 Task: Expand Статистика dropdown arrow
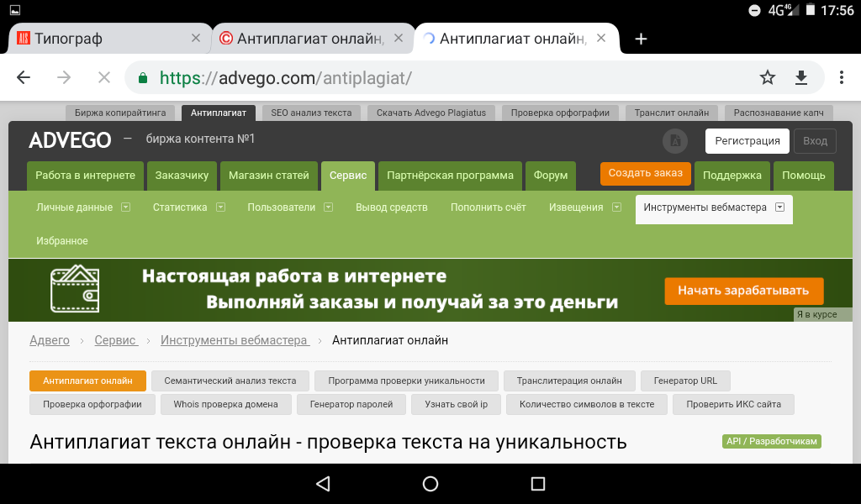click(221, 207)
